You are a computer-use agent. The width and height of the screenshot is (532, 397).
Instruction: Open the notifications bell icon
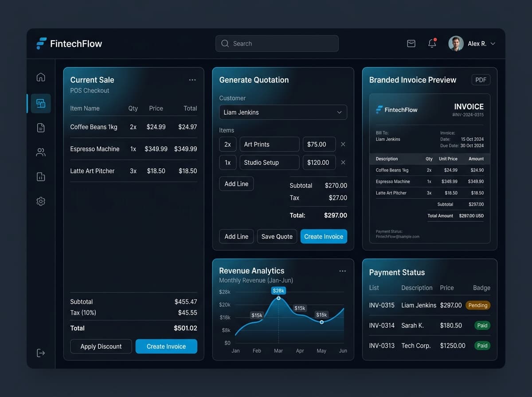[432, 43]
